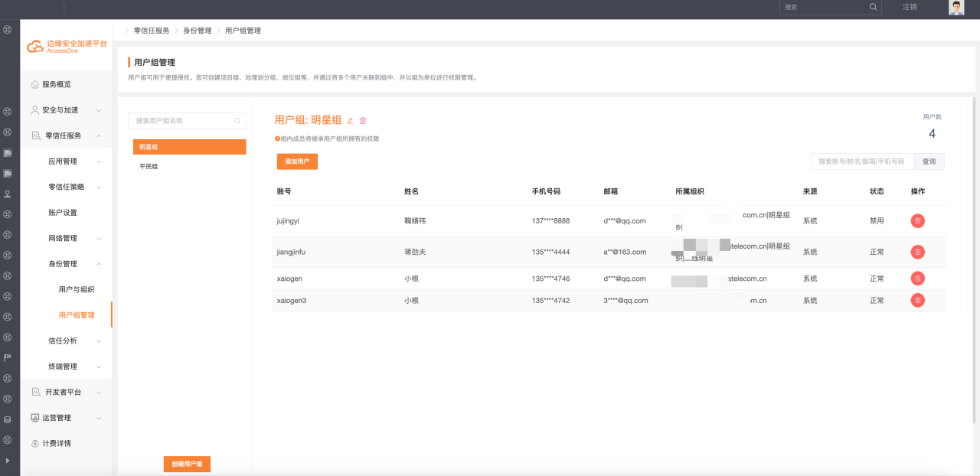Remove user xaiogen with the red delete icon
Screen dimensions: 980x476
coord(917,279)
